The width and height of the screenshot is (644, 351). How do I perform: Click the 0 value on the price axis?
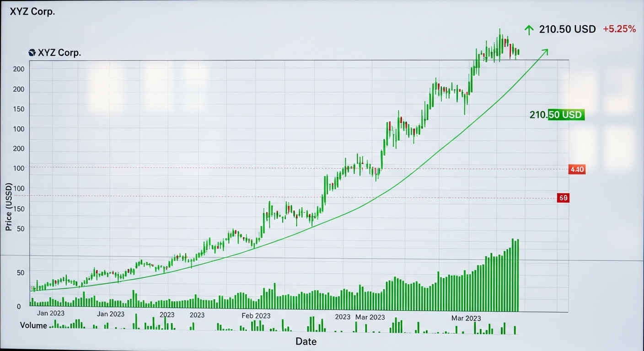tap(19, 307)
